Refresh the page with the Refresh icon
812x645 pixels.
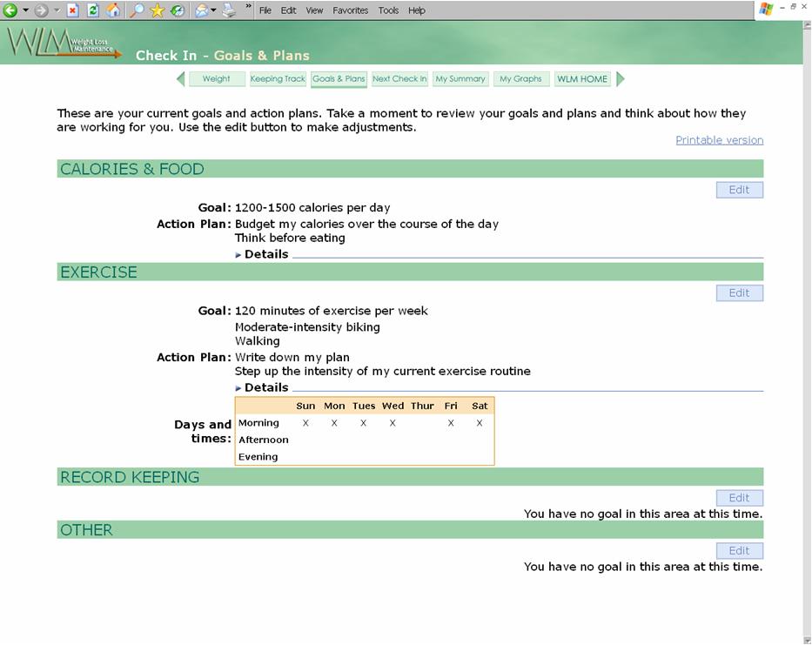[x=93, y=10]
